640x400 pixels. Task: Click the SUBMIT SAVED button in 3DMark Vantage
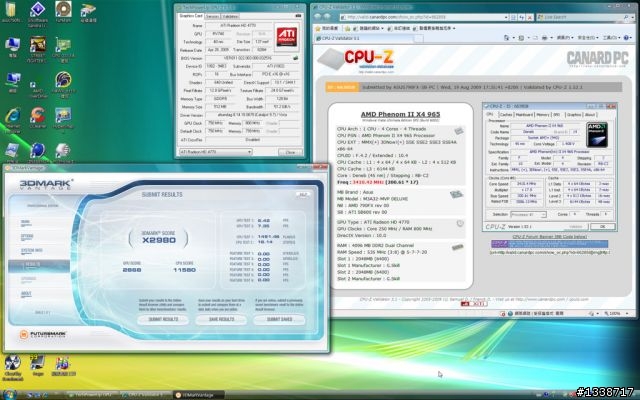click(x=279, y=320)
